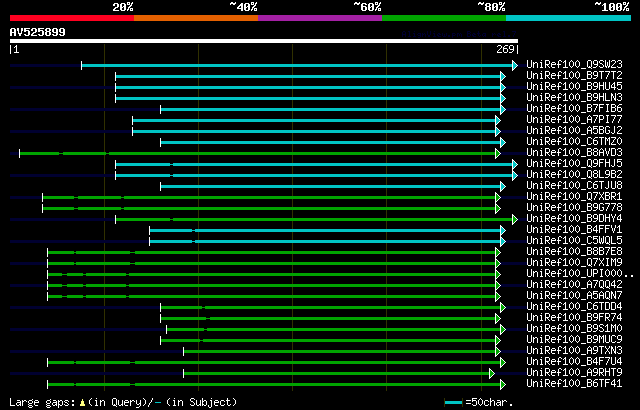Click the green alignment bar for UniRef100_B9DHY4
The width and height of the screenshot is (640, 410).
tap(316, 219)
